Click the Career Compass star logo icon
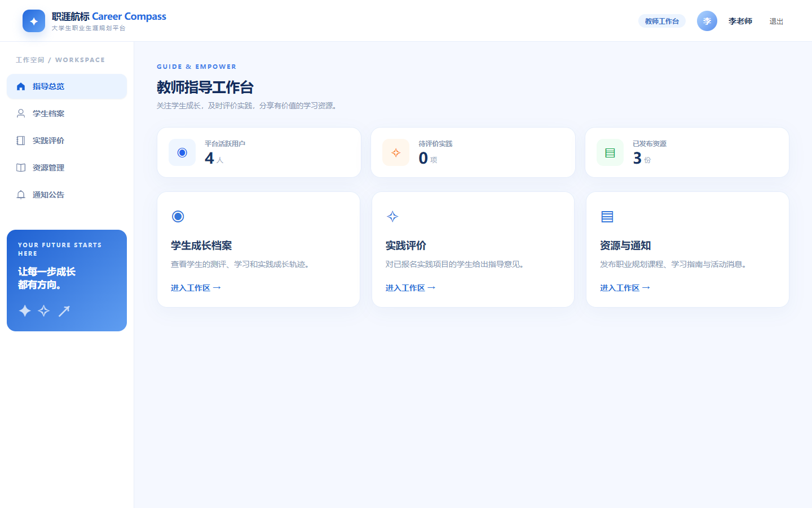 (x=34, y=21)
